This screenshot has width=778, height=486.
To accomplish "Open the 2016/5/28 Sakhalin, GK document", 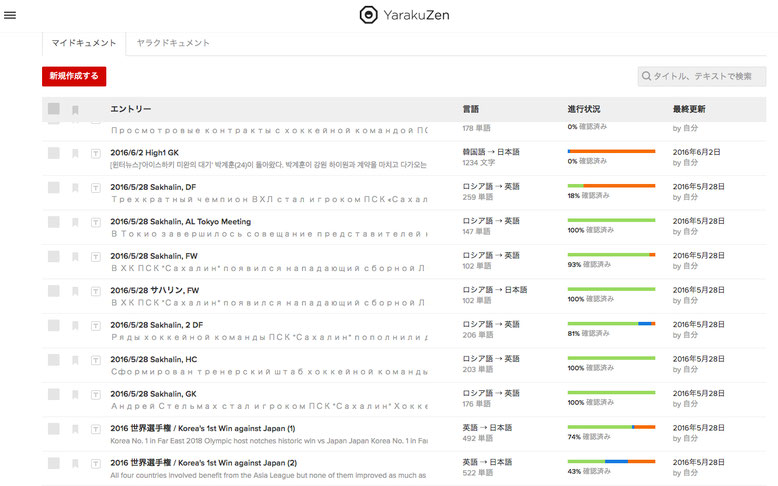I will click(x=153, y=394).
